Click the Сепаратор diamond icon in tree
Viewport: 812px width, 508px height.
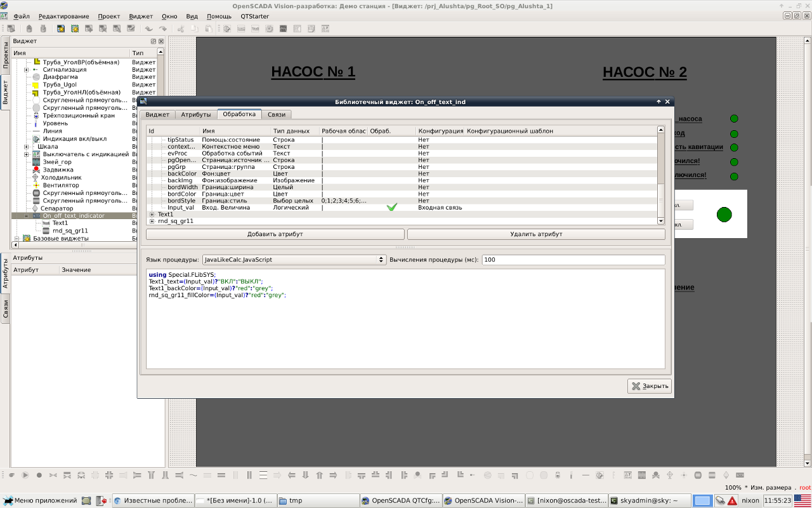point(35,208)
